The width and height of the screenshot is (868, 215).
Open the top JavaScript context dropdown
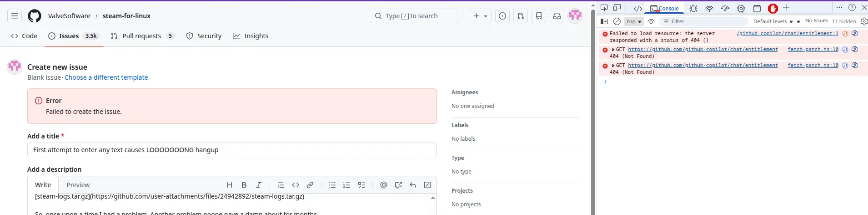[x=634, y=21]
